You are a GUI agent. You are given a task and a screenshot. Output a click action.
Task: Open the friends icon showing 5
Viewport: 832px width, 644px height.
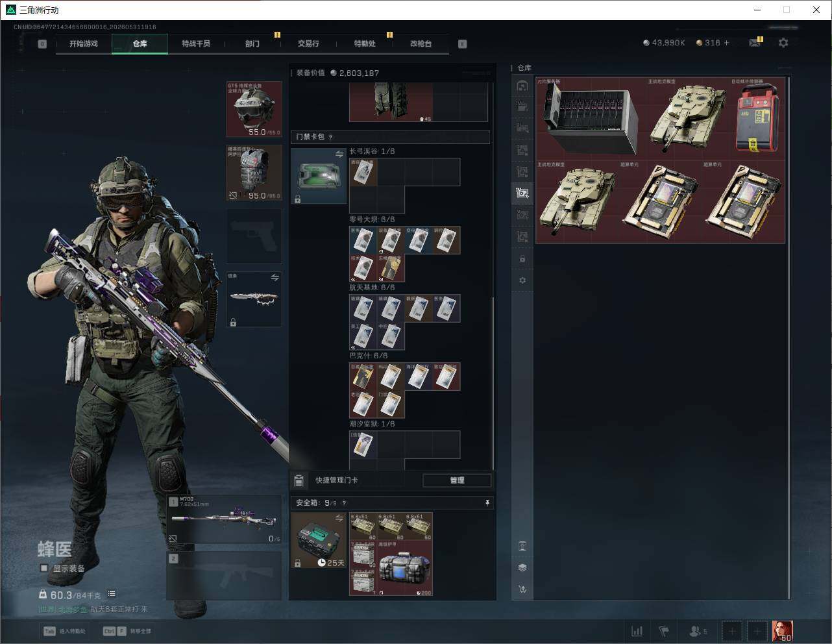point(698,631)
